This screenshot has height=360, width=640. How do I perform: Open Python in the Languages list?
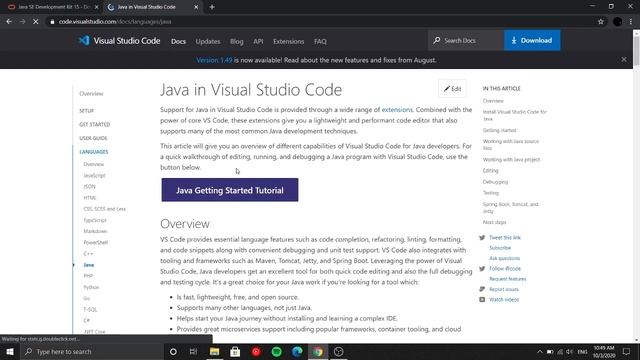pyautogui.click(x=91, y=287)
